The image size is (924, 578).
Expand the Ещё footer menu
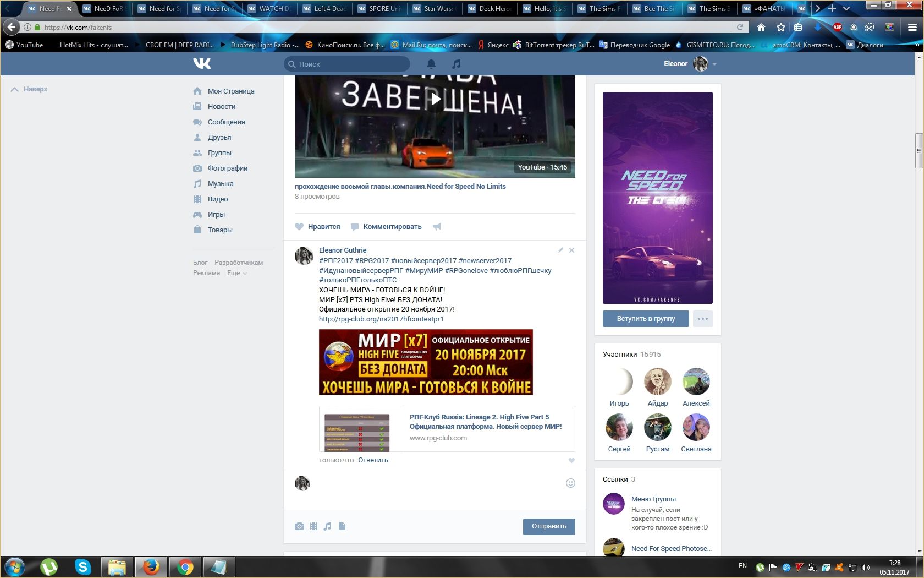[x=237, y=273]
